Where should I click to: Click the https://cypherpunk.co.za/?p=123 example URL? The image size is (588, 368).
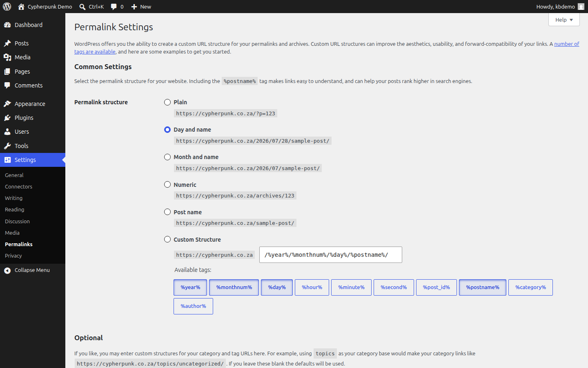[225, 113]
